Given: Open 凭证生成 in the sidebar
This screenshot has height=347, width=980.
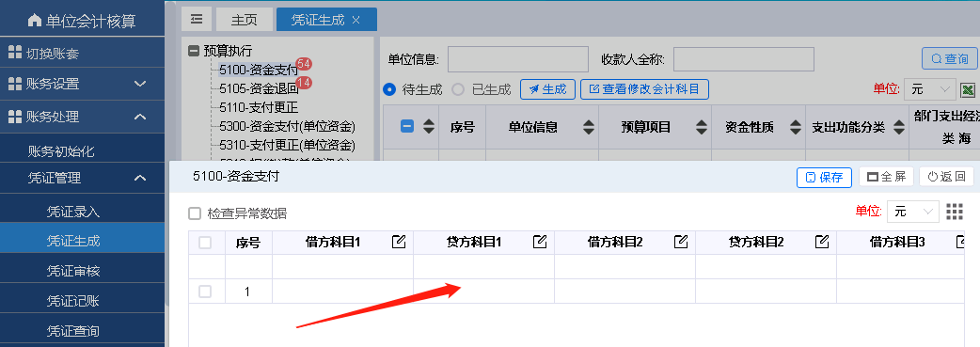Looking at the screenshot, I should coord(73,241).
